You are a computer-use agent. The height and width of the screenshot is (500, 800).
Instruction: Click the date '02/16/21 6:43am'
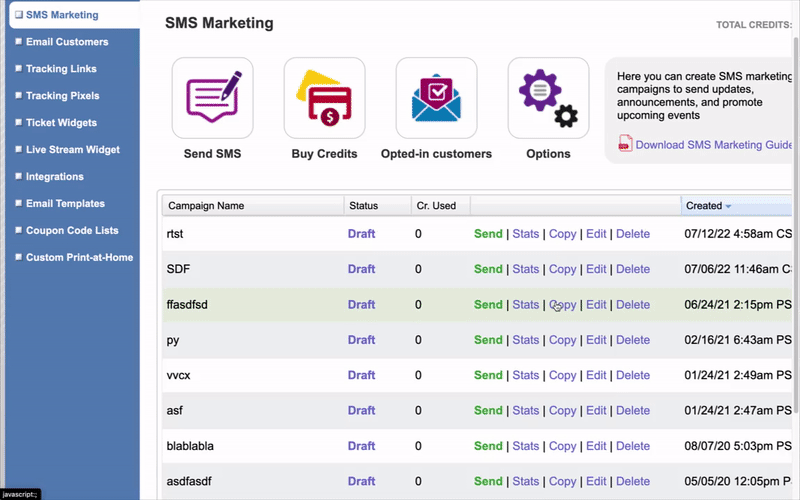pyautogui.click(x=729, y=340)
